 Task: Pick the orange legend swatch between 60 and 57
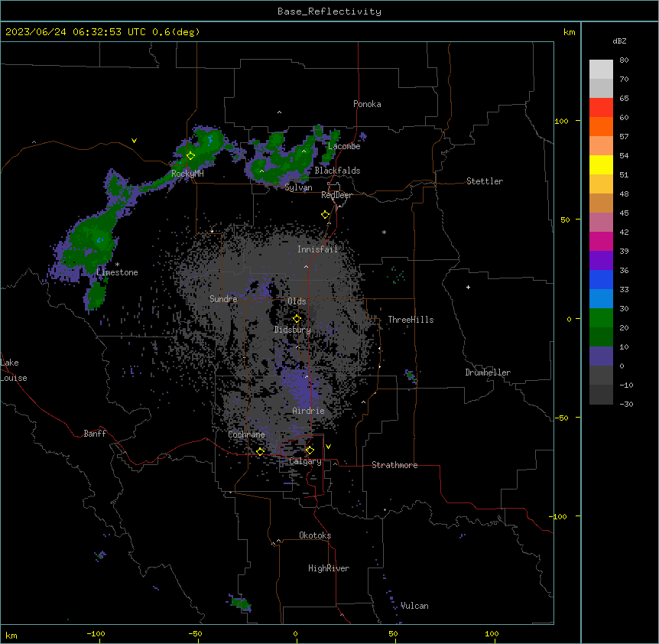click(x=601, y=126)
